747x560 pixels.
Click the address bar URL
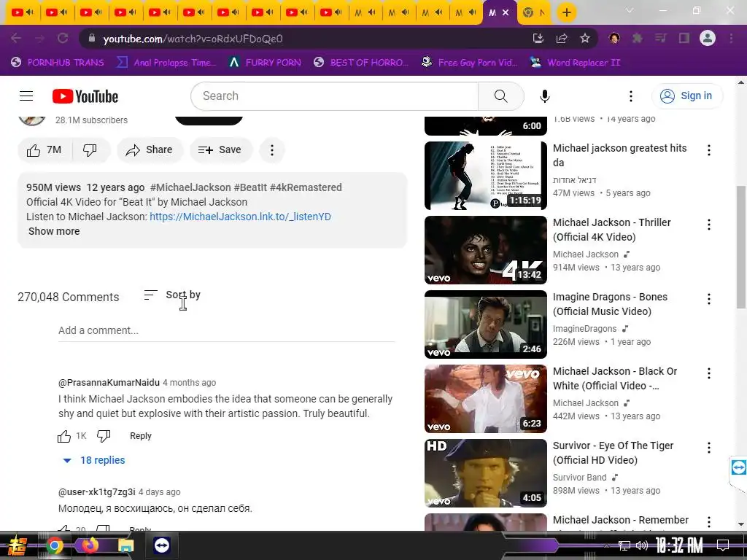[193, 39]
